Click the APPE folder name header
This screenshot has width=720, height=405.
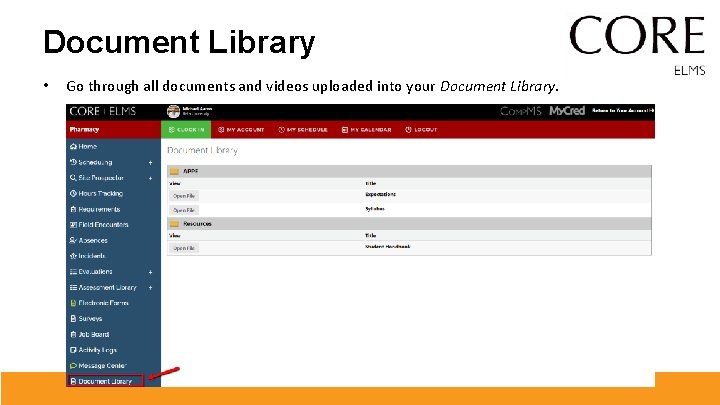pyautogui.click(x=191, y=171)
